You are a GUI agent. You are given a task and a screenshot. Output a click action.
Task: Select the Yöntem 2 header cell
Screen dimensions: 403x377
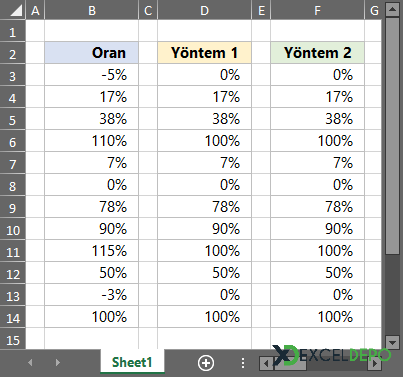[317, 53]
